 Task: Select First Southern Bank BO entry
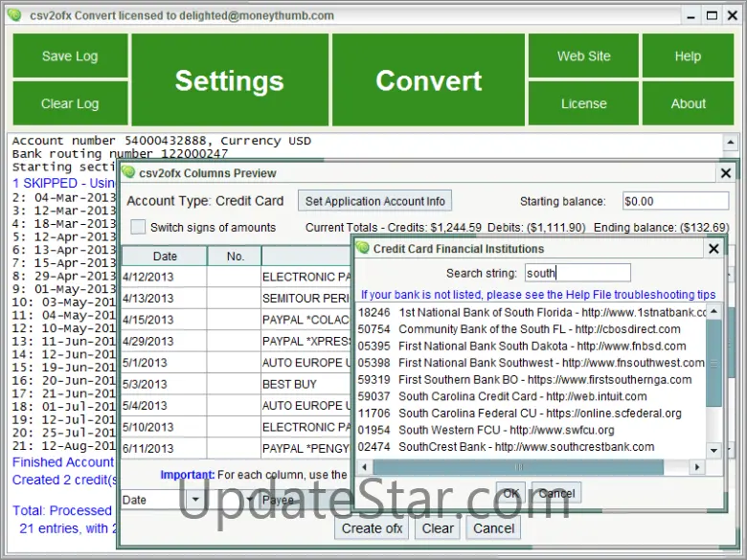point(531,379)
